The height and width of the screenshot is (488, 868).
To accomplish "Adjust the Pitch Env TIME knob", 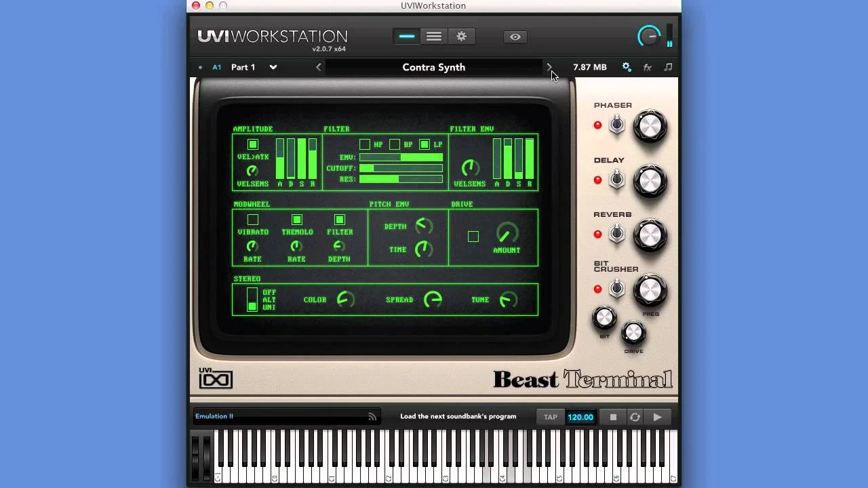I will (424, 249).
